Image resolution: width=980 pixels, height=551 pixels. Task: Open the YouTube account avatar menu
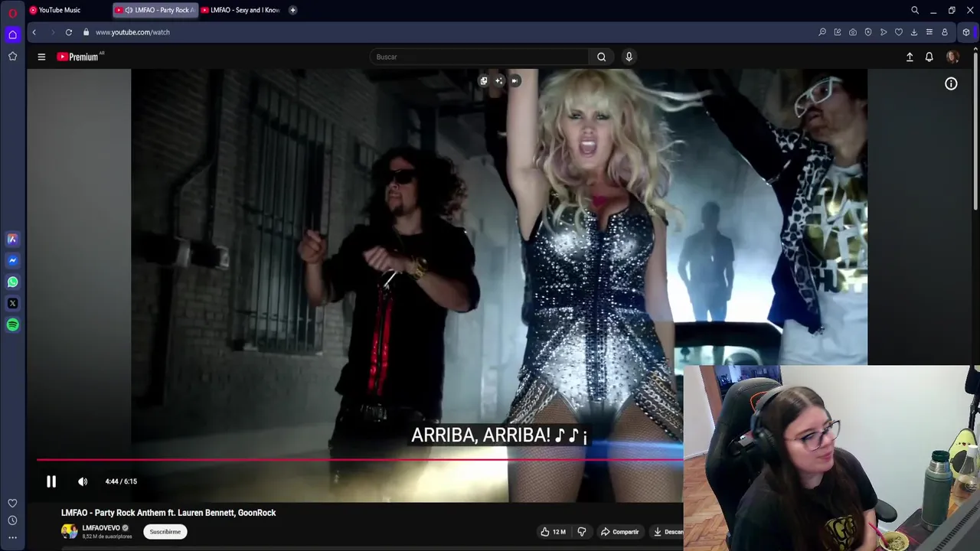click(x=952, y=57)
